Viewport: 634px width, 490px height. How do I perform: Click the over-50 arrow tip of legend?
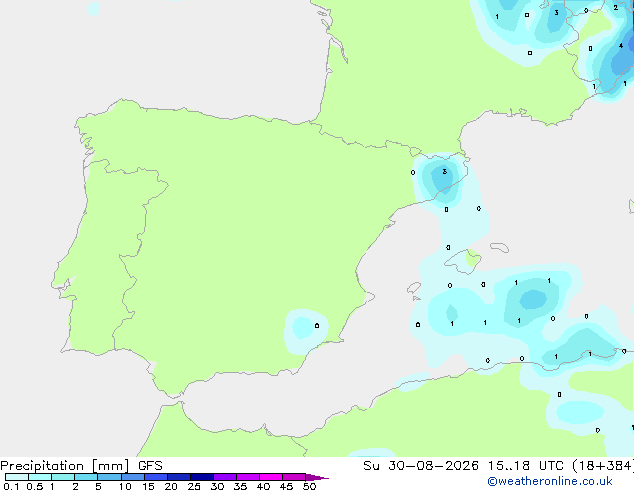(x=317, y=477)
